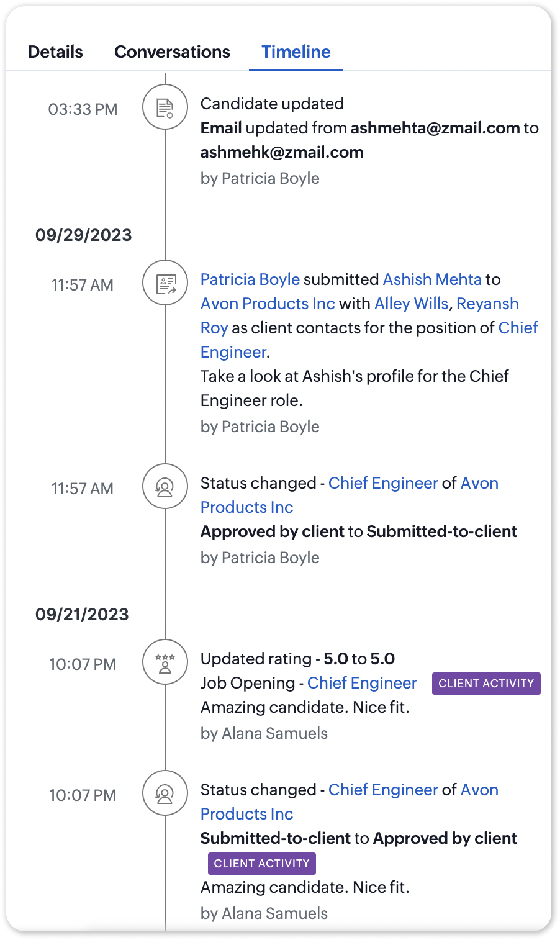
Task: Click the 09/29/2023 date marker
Action: (x=84, y=235)
